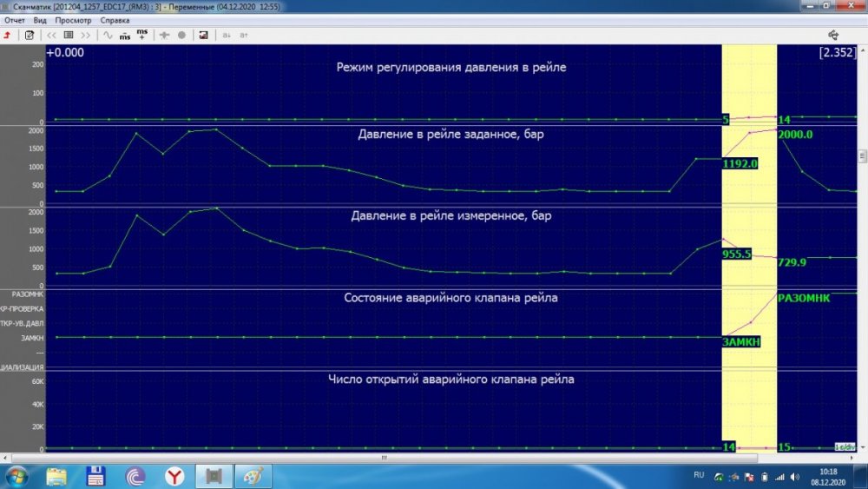The height and width of the screenshot is (489, 868).
Task: Click the RU language indicator
Action: point(699,475)
